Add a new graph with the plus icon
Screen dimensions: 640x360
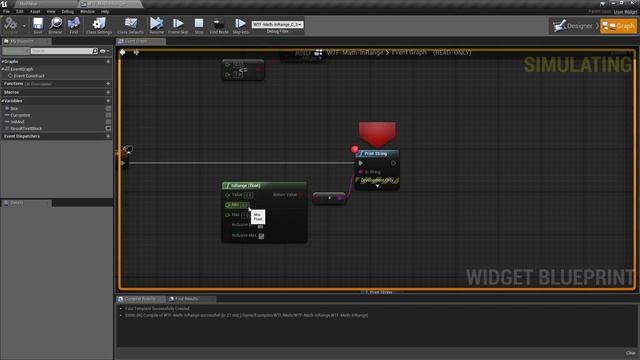coord(108,62)
